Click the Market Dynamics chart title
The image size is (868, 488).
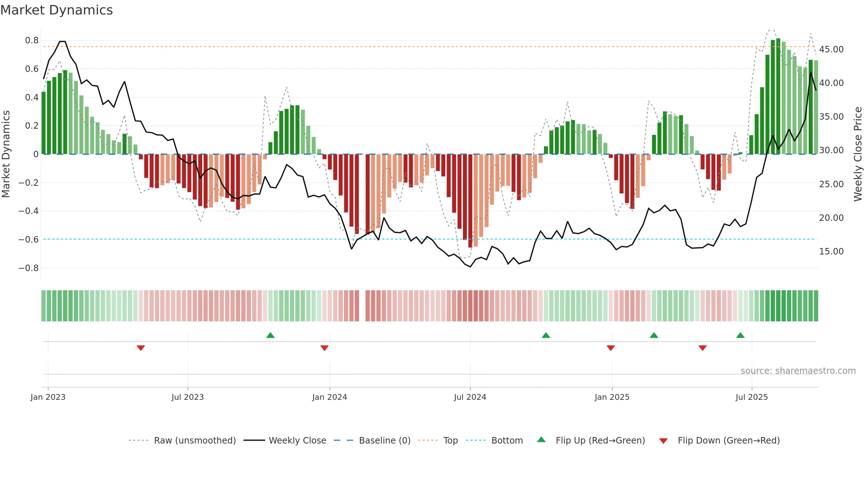(56, 10)
